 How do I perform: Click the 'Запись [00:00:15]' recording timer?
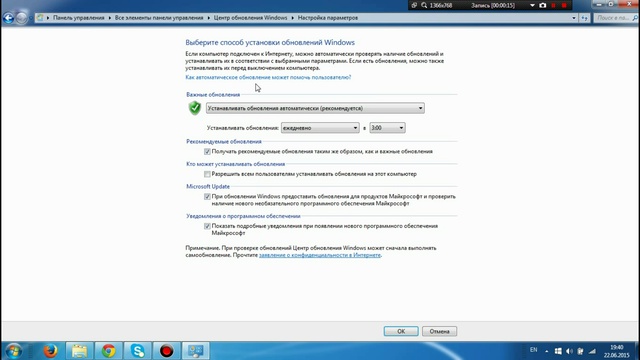[493, 5]
